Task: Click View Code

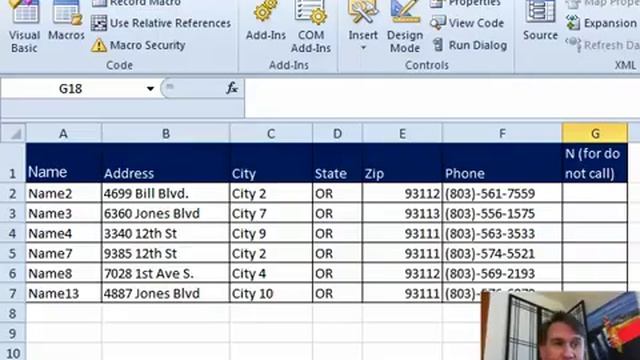Action: coord(467,23)
